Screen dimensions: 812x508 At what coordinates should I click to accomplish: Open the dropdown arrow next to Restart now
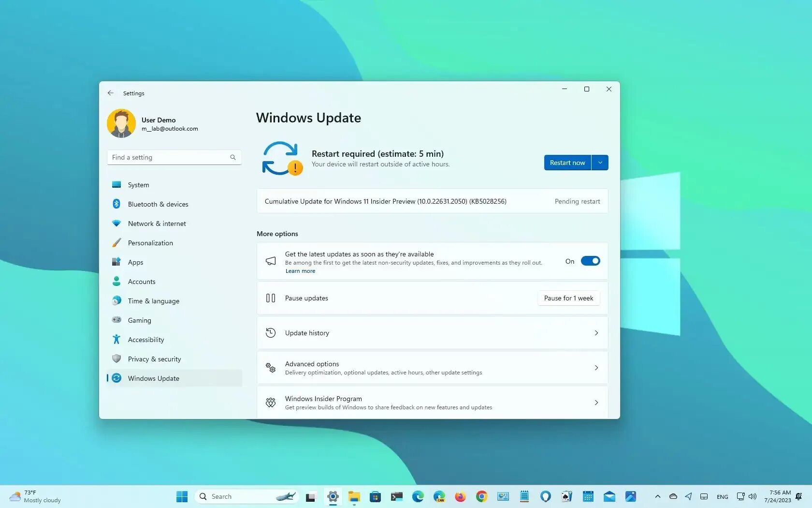click(600, 163)
